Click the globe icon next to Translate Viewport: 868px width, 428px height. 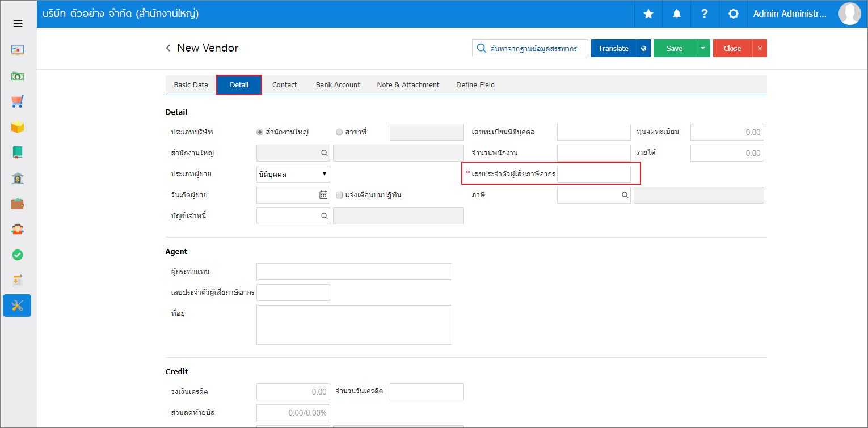[x=643, y=48]
